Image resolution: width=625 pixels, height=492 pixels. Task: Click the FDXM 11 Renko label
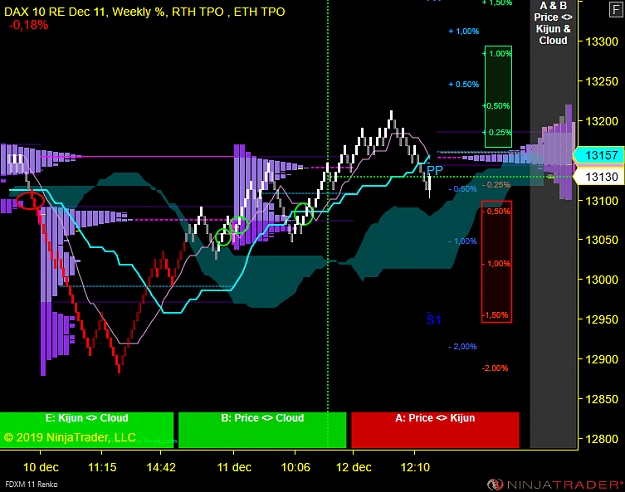tap(31, 484)
